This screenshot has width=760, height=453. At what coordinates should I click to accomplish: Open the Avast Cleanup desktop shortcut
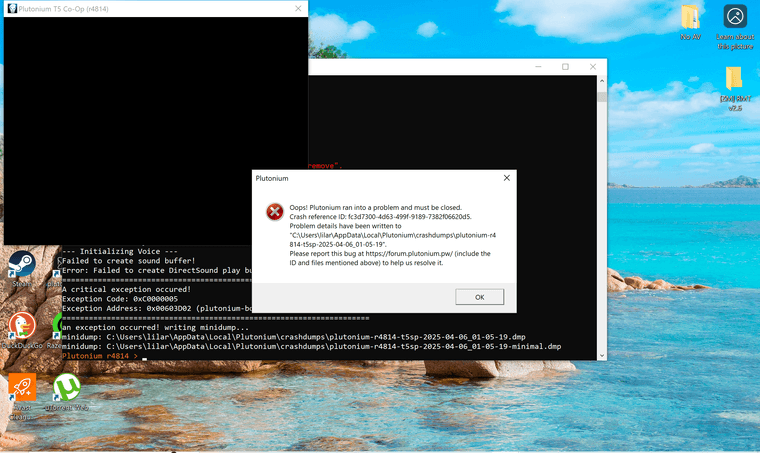pyautogui.click(x=22, y=396)
